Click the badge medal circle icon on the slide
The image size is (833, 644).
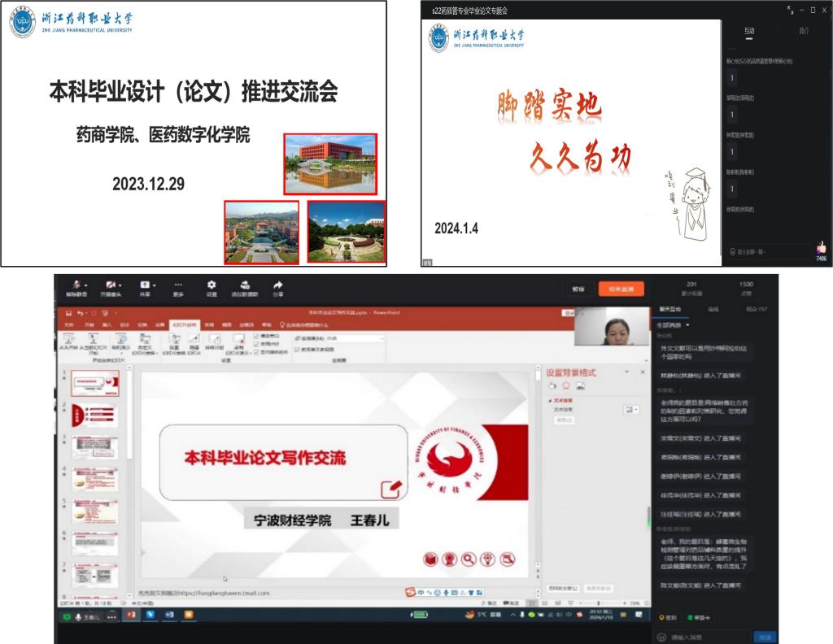point(449,559)
